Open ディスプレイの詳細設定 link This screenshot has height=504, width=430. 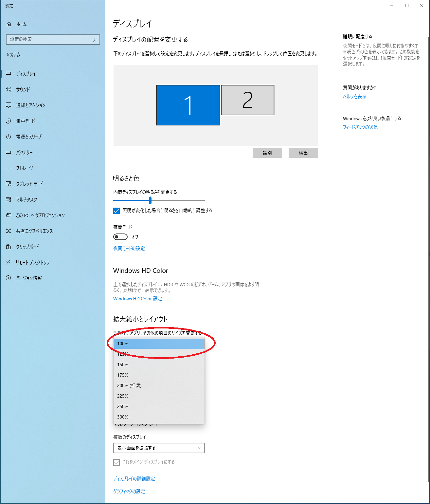(x=134, y=479)
